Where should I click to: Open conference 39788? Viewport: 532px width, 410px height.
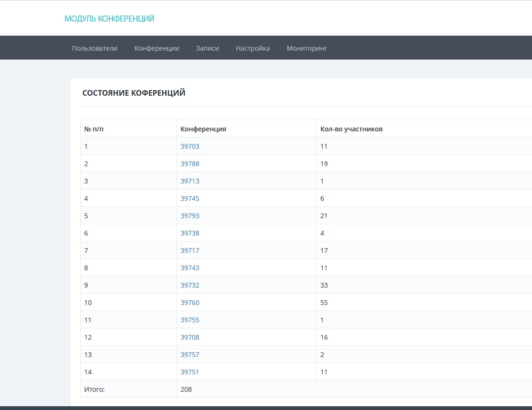point(190,164)
